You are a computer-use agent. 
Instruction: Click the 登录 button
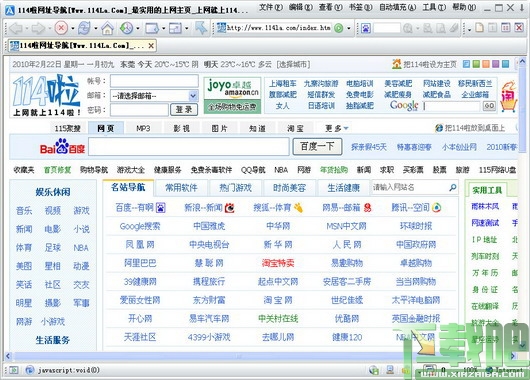pos(184,110)
